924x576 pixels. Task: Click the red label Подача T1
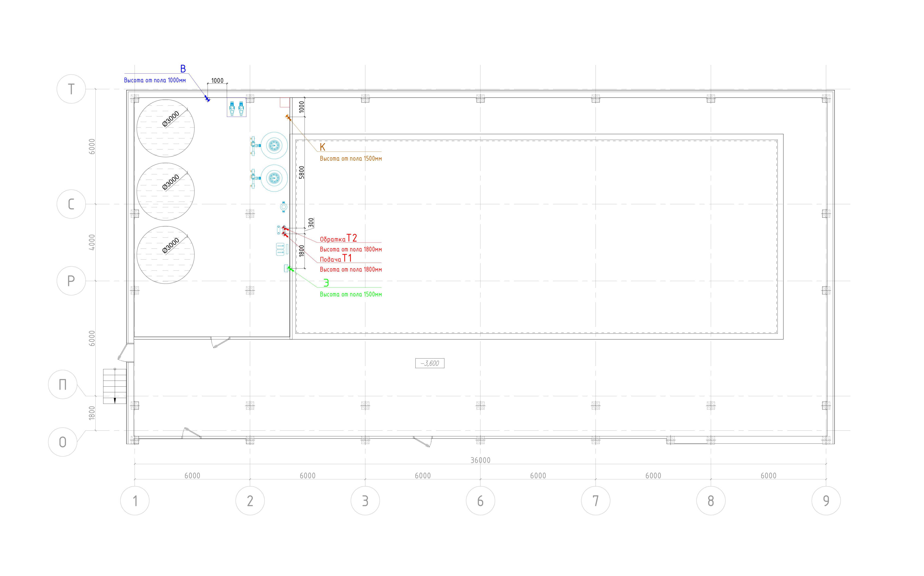(335, 259)
